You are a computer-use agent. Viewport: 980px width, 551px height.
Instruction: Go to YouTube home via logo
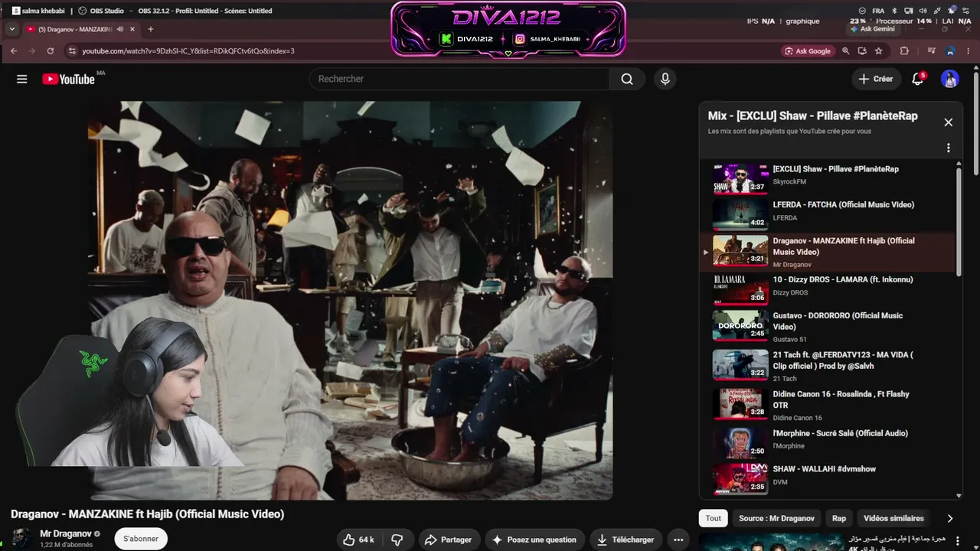(68, 79)
